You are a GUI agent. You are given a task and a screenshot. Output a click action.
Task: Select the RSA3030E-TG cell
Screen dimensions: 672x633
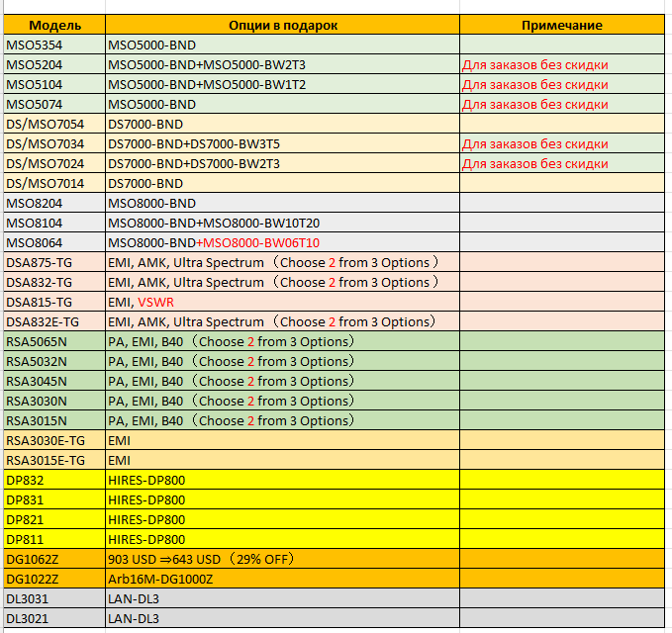(54, 440)
